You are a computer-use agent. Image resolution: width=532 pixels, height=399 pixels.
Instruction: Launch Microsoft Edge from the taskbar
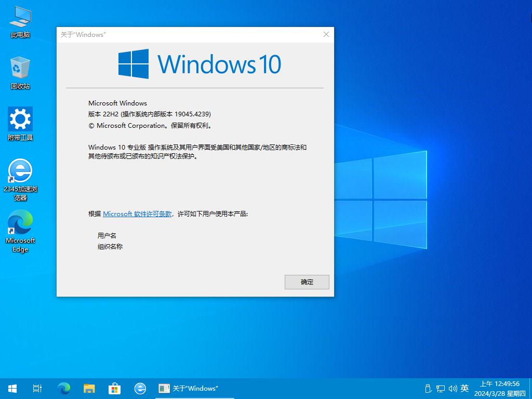(64, 389)
